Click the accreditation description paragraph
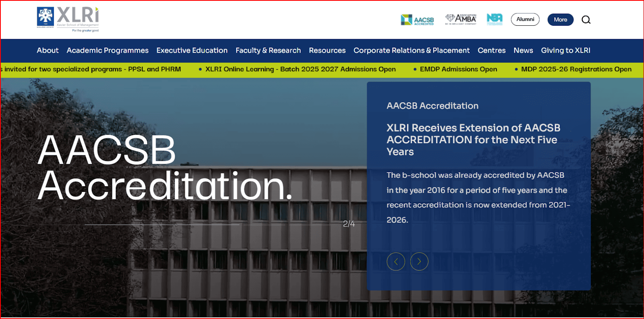 pyautogui.click(x=478, y=198)
